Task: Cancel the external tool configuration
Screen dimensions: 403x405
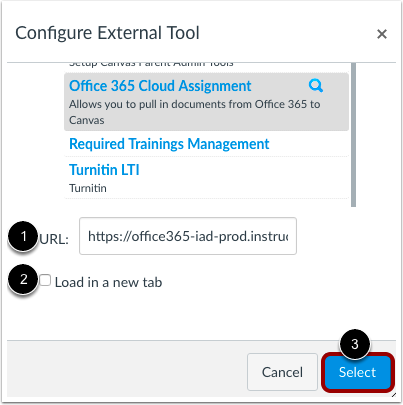Action: 282,372
